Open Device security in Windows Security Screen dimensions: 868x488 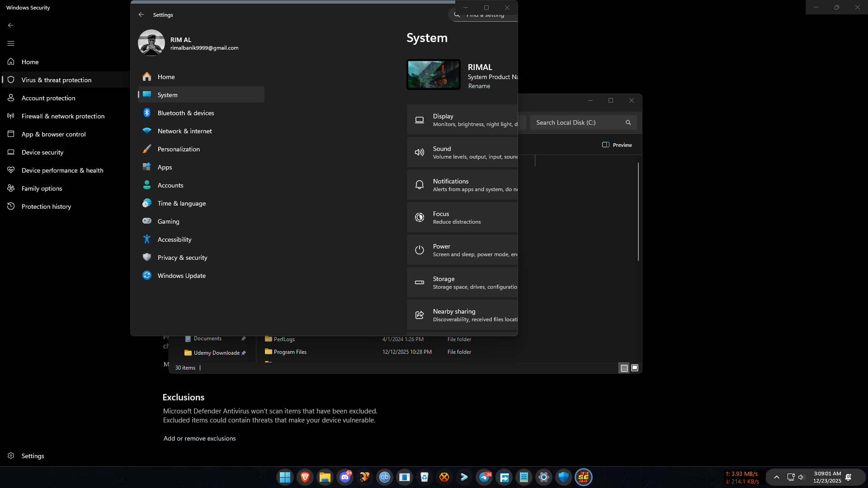tap(66, 152)
